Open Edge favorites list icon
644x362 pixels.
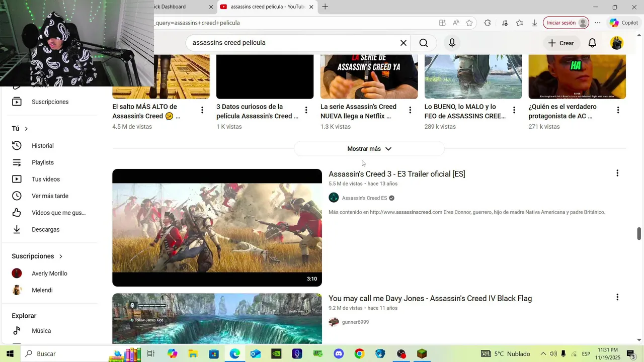(x=520, y=23)
